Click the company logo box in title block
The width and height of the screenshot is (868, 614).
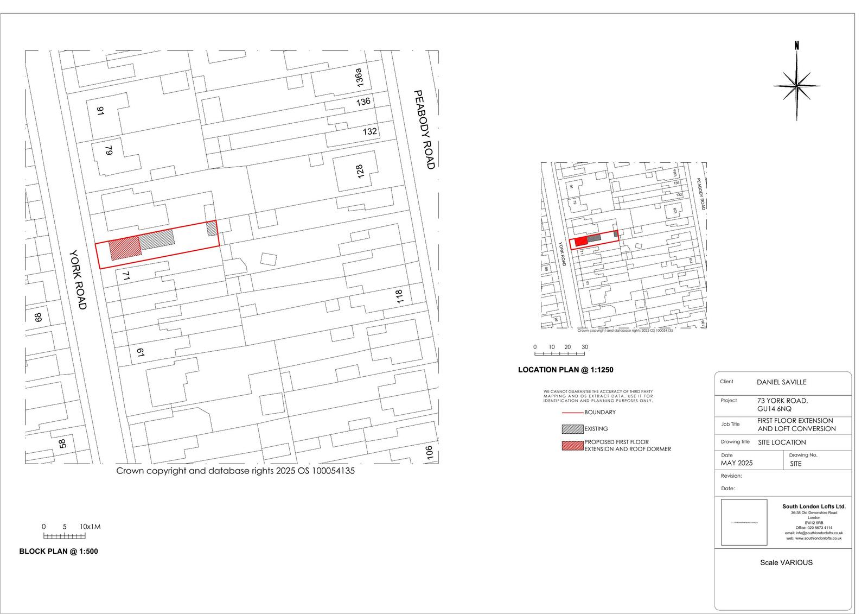tap(744, 522)
